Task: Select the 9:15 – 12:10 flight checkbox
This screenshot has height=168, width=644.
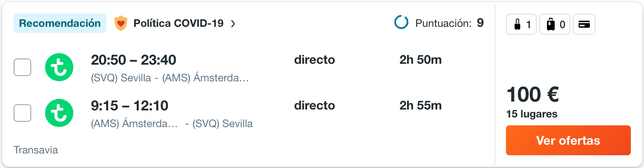Action: pyautogui.click(x=22, y=113)
